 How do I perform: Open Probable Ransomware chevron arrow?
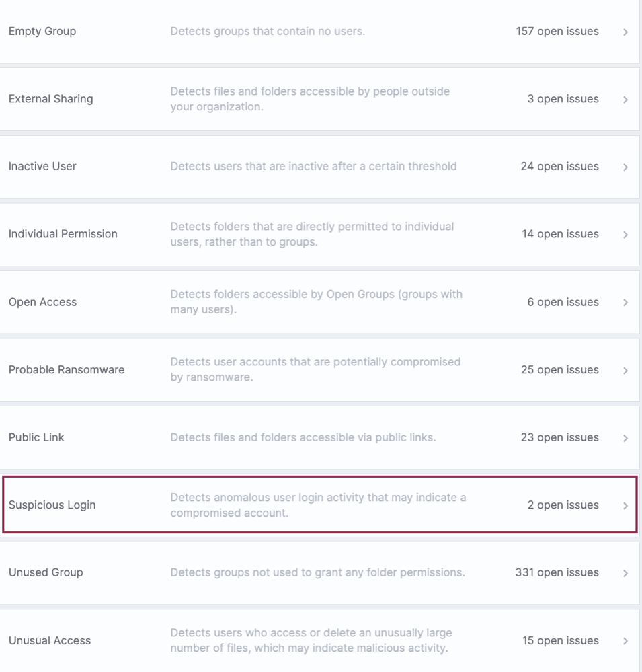[625, 370]
